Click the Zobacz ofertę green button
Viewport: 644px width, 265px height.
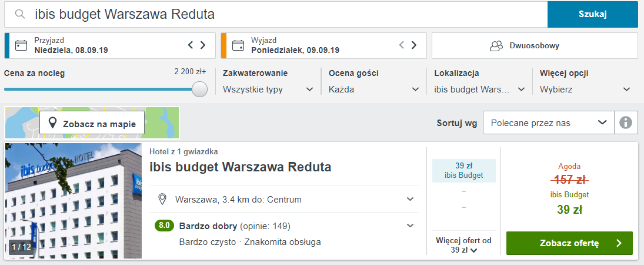(569, 243)
